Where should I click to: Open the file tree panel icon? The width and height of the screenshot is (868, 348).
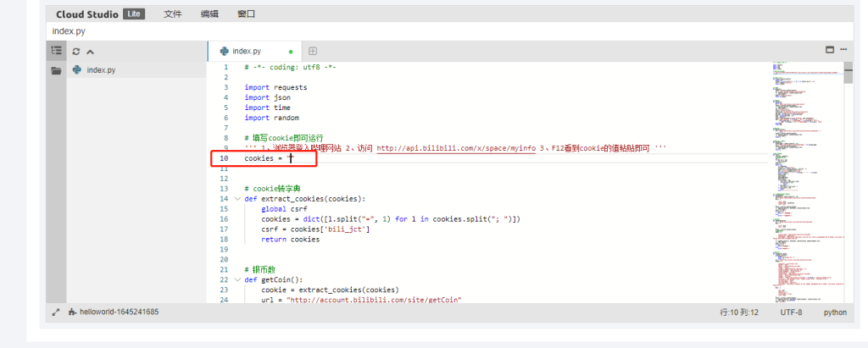click(56, 51)
